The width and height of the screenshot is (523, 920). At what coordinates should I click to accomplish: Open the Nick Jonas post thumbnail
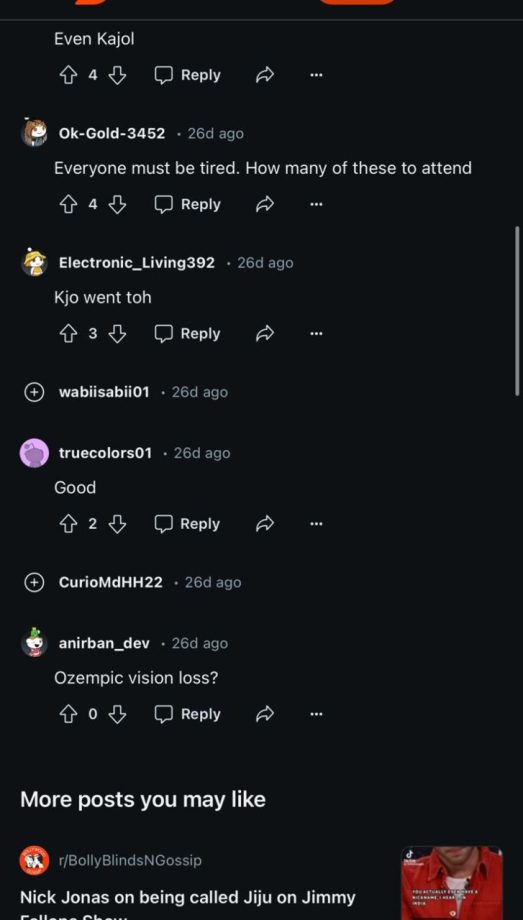click(451, 882)
